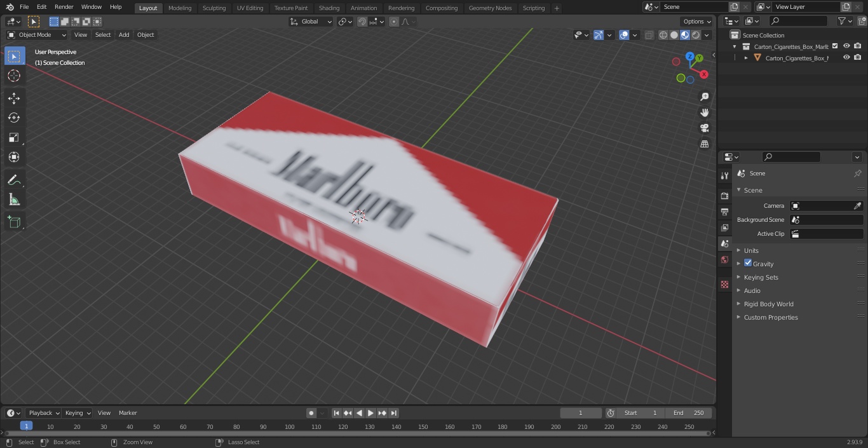Click new scene icon beside Scene field
Viewport: 868px width, 448px height.
734,7
